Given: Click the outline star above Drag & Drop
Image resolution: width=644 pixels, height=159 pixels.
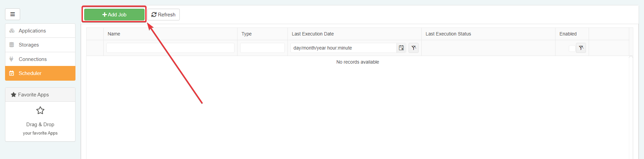Looking at the screenshot, I should [x=40, y=110].
